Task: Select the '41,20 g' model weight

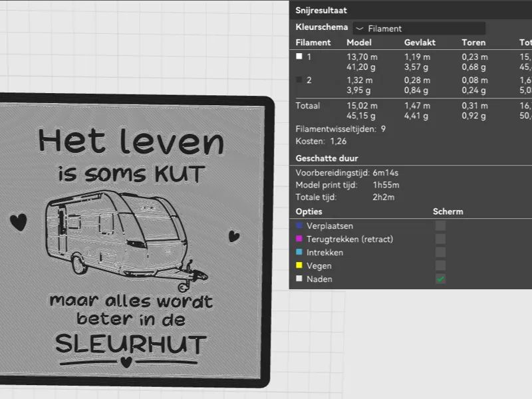Action: [x=361, y=67]
